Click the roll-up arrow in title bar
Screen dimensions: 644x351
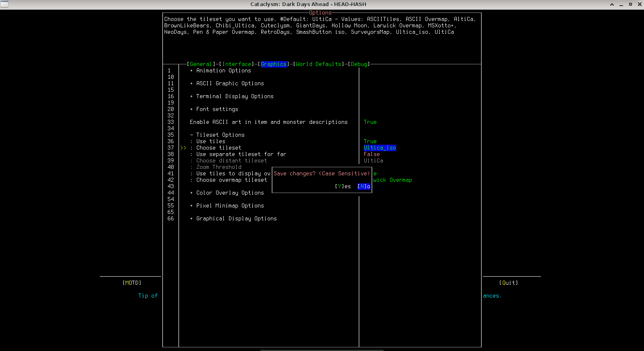point(612,4)
